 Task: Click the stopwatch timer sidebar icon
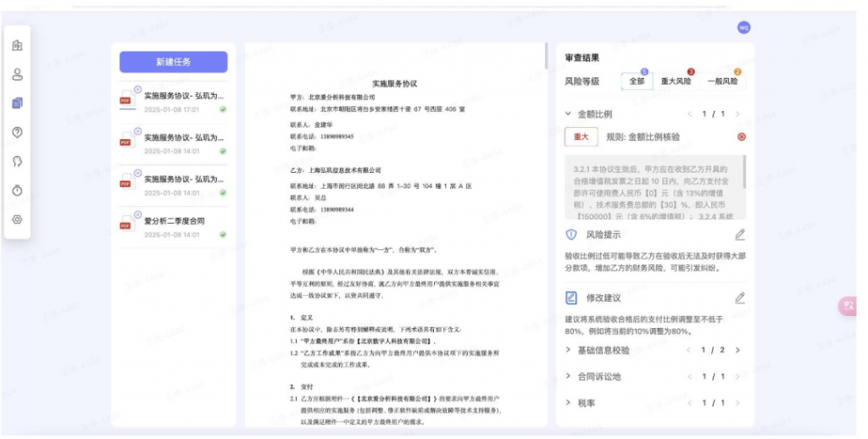(x=17, y=191)
